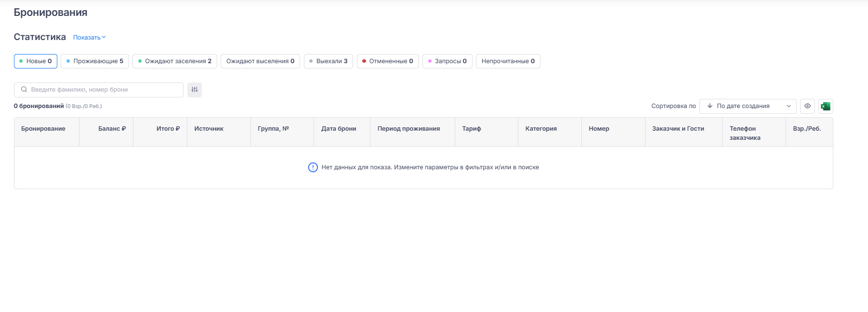
Task: Select the 'Новые' status filter
Action: click(36, 61)
